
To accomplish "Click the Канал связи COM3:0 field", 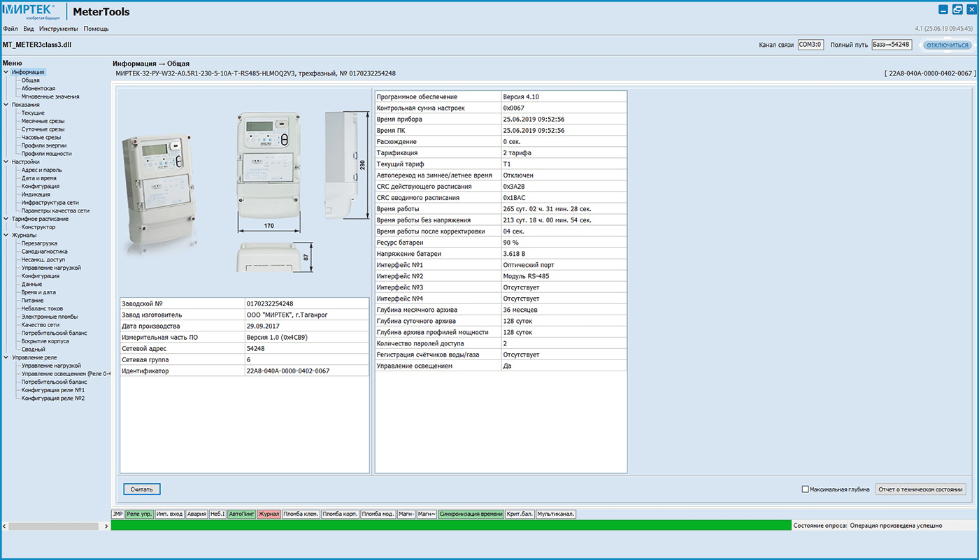I will tap(810, 45).
